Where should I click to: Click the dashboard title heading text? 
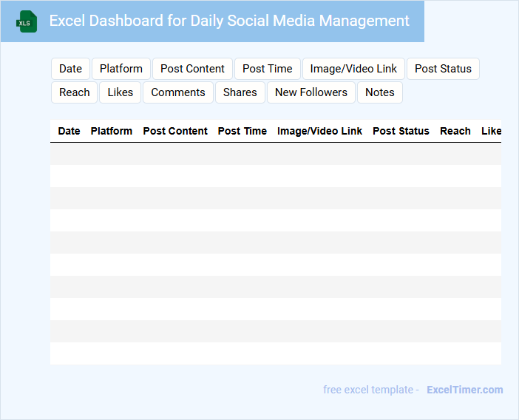tap(229, 21)
